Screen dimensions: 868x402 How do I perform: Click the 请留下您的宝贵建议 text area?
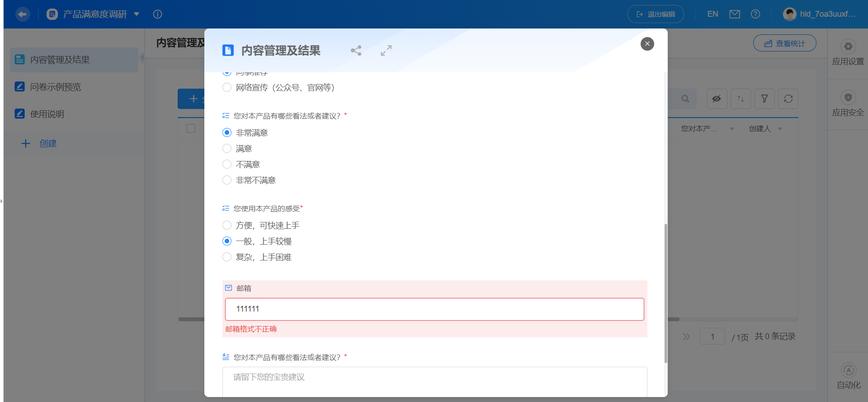(434, 382)
